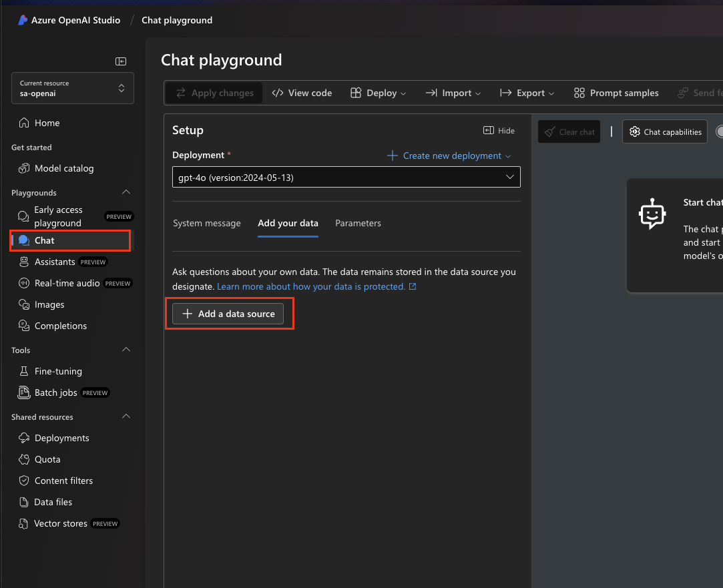Collapse the Shared resources section chevron
723x588 pixels.
pyautogui.click(x=126, y=416)
